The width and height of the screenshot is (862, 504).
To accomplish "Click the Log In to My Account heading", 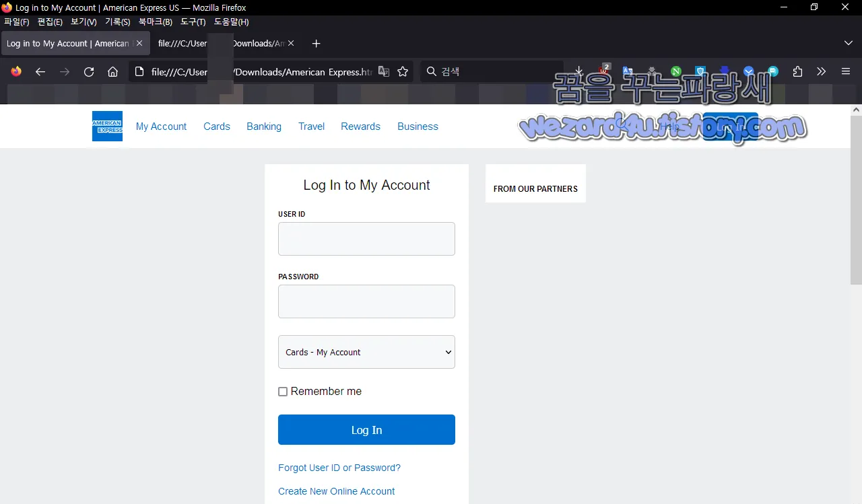I will click(366, 185).
